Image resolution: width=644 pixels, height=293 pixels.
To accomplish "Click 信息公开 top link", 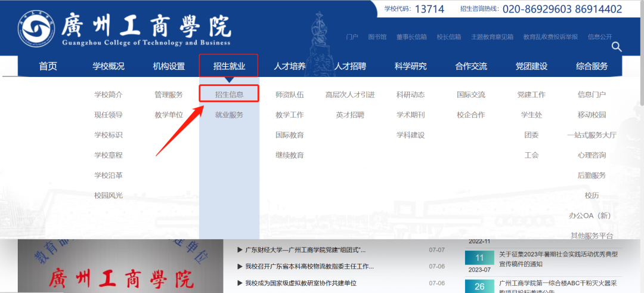I will (x=600, y=37).
